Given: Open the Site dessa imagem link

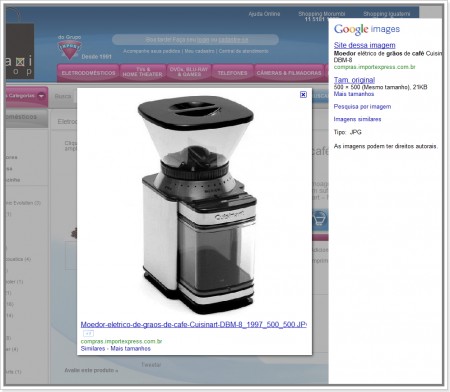Looking at the screenshot, I should (x=365, y=45).
